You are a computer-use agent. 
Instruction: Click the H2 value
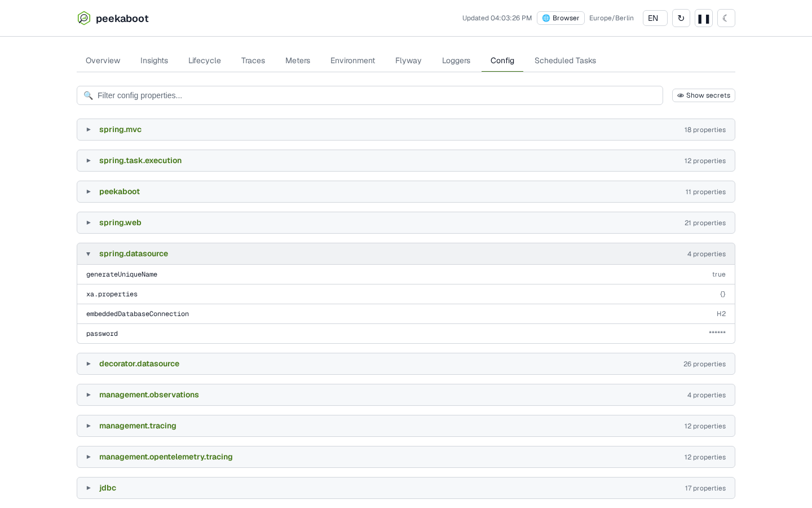tap(721, 314)
